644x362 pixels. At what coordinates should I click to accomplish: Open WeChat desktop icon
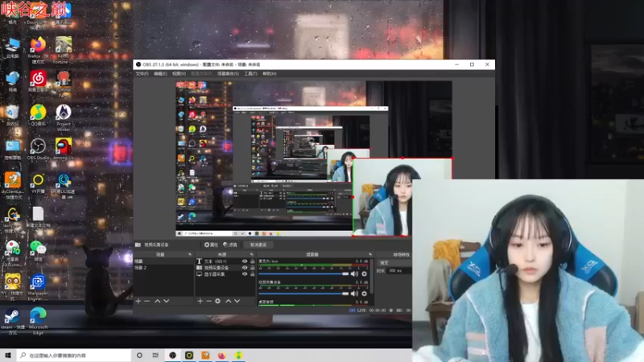38,250
